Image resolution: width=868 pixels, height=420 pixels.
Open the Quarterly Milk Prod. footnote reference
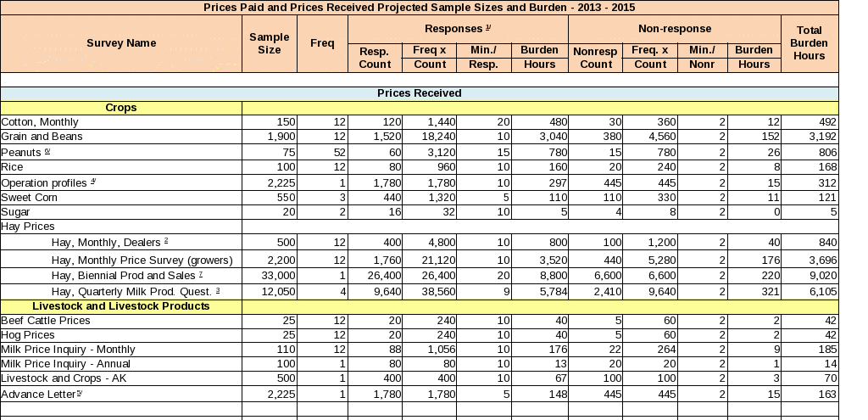point(218,290)
